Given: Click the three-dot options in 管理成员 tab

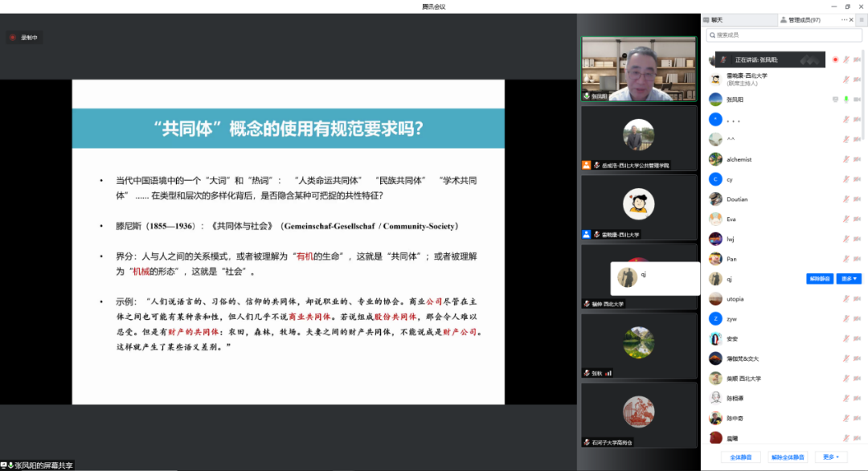Looking at the screenshot, I should pos(844,19).
